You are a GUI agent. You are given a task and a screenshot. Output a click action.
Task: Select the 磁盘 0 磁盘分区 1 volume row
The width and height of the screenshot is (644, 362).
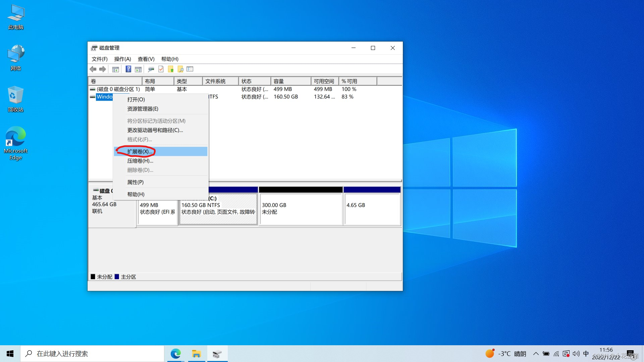point(118,89)
